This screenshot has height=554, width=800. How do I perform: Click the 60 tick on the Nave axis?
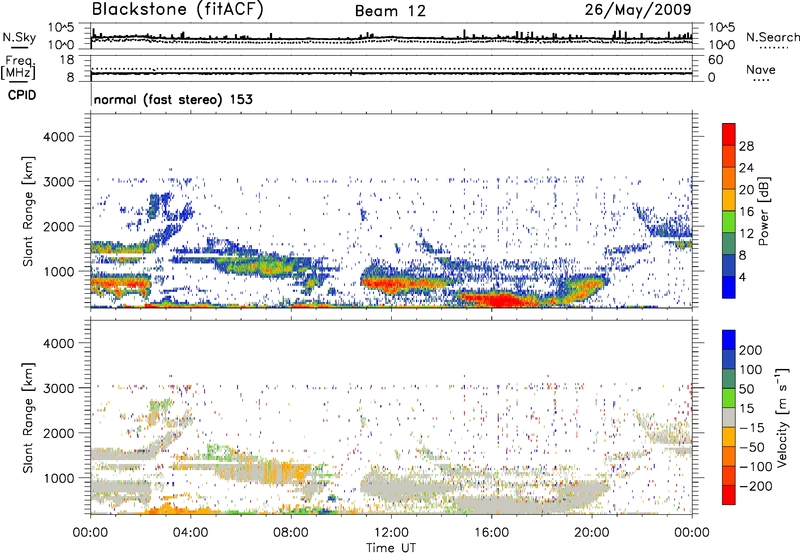click(715, 60)
